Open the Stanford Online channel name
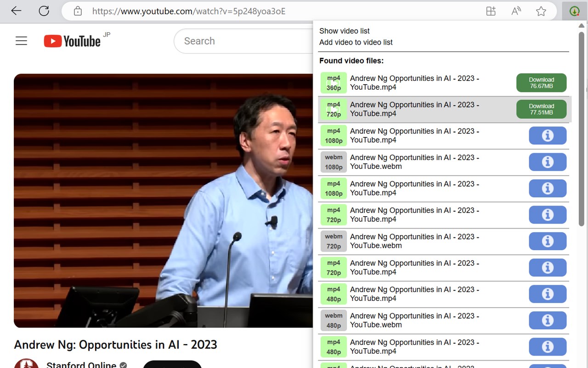The image size is (588, 368). [x=81, y=365]
